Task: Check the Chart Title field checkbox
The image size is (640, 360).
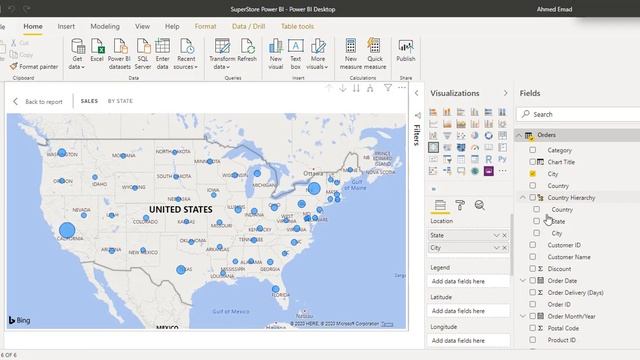Action: pos(533,162)
